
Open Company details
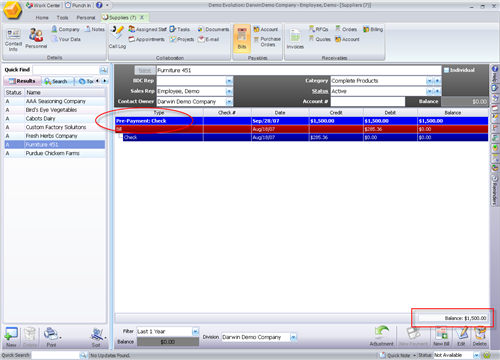[x=66, y=29]
